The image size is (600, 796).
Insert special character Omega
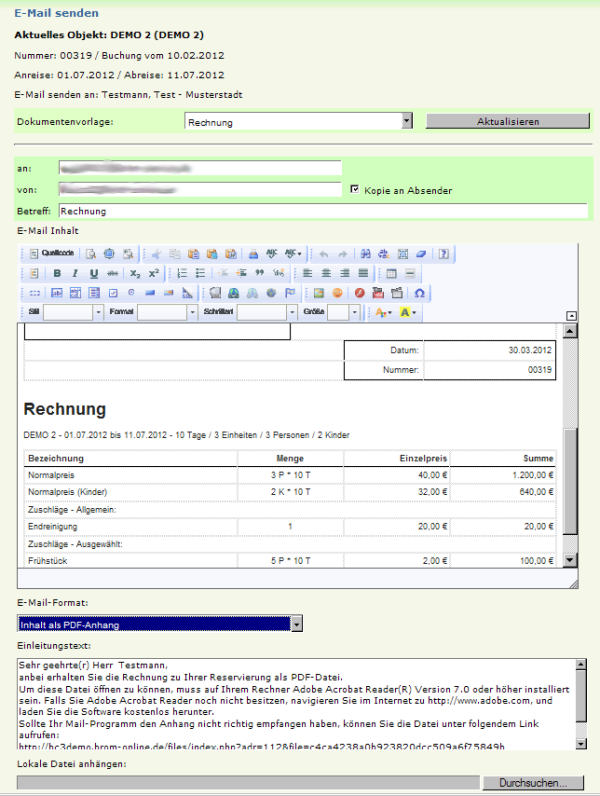pyautogui.click(x=419, y=293)
